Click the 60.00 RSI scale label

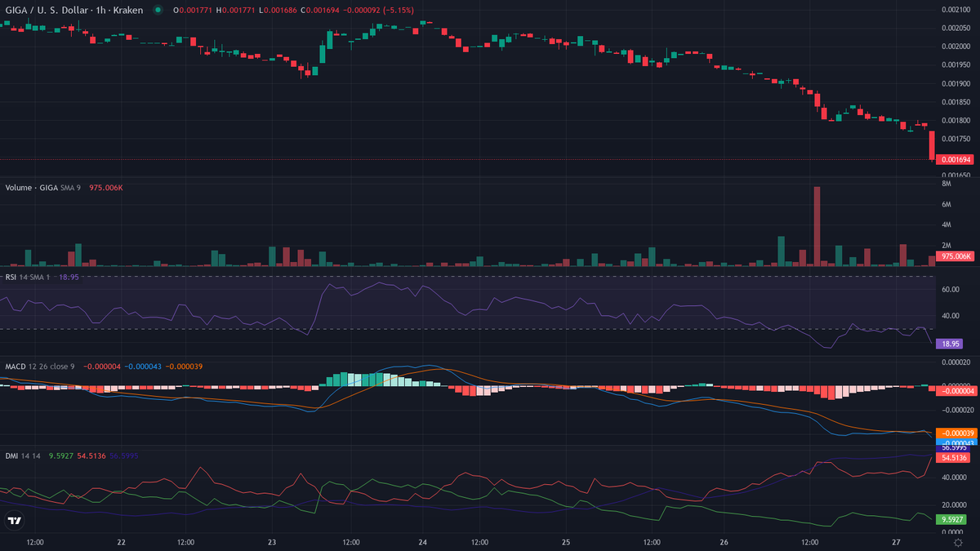pos(949,290)
